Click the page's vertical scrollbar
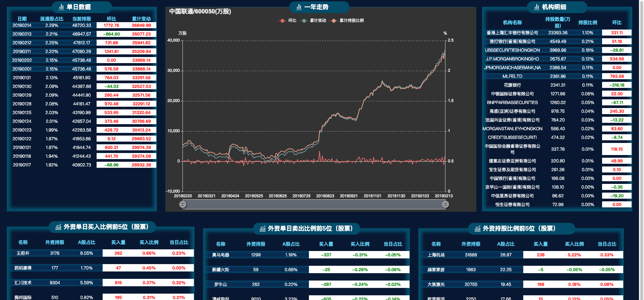 [641, 150]
